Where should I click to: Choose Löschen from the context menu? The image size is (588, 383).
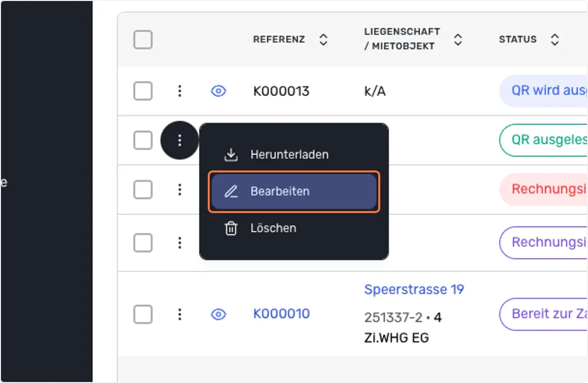tap(294, 228)
